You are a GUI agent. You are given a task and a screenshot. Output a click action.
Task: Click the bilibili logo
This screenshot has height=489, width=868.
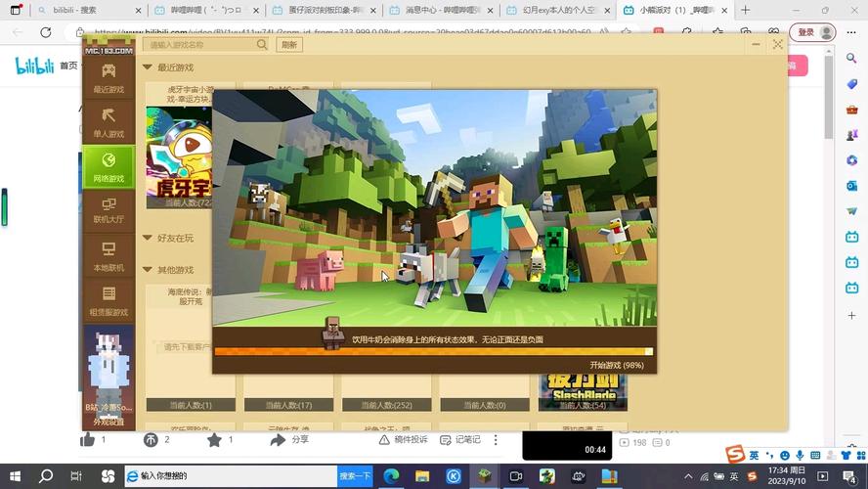pos(34,66)
